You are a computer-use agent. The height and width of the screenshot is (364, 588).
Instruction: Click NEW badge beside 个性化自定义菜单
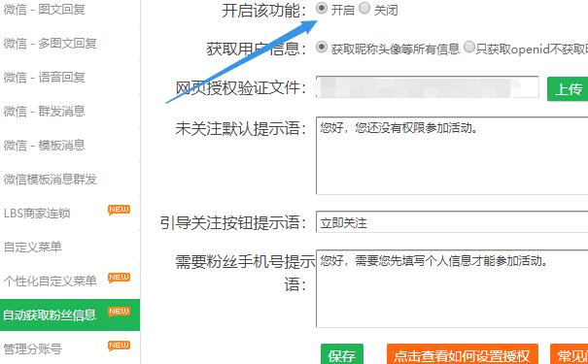point(119,278)
